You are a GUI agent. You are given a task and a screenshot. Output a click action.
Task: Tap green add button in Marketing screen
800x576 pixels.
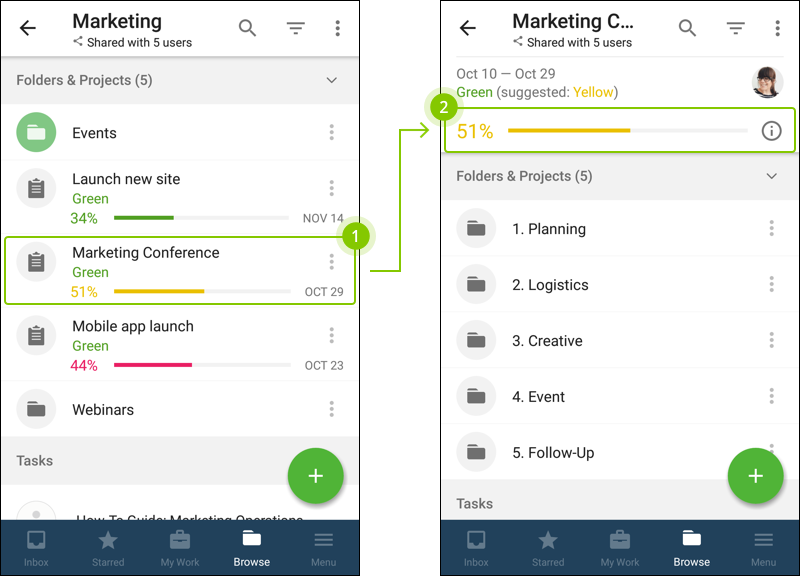(x=315, y=475)
